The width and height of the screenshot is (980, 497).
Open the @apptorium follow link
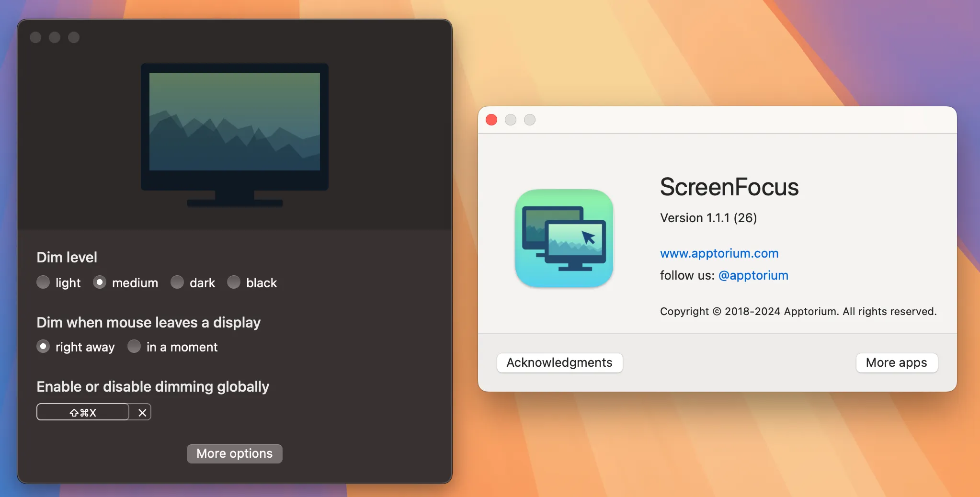coord(753,275)
